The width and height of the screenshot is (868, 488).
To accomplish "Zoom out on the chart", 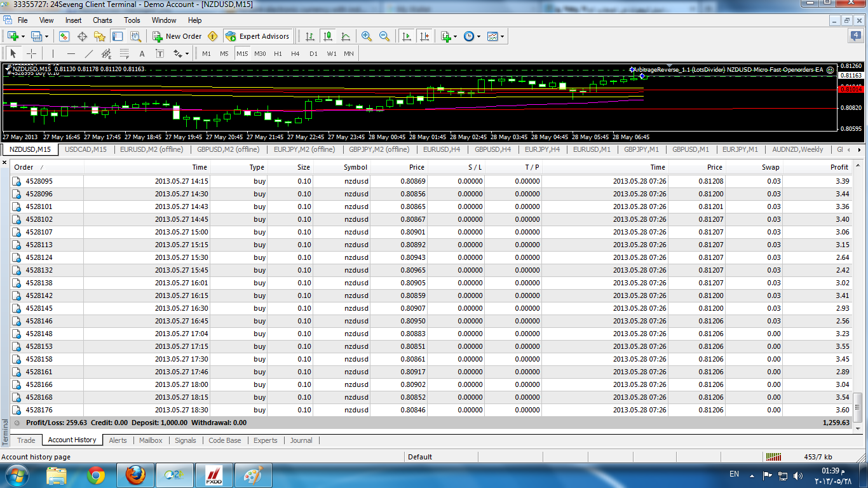I will tap(384, 36).
